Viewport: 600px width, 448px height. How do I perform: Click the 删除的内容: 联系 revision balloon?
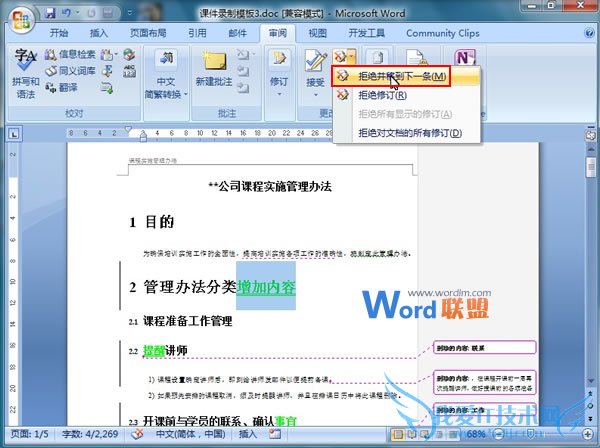484,348
